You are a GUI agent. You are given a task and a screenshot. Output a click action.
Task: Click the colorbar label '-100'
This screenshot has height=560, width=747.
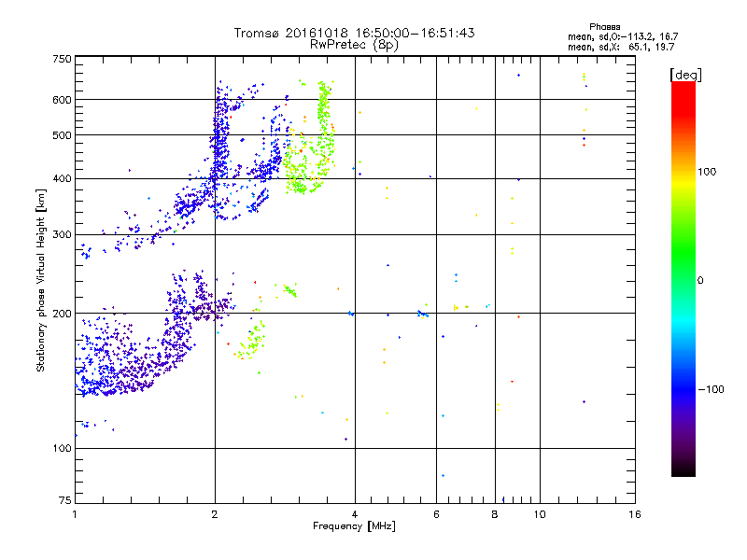712,389
